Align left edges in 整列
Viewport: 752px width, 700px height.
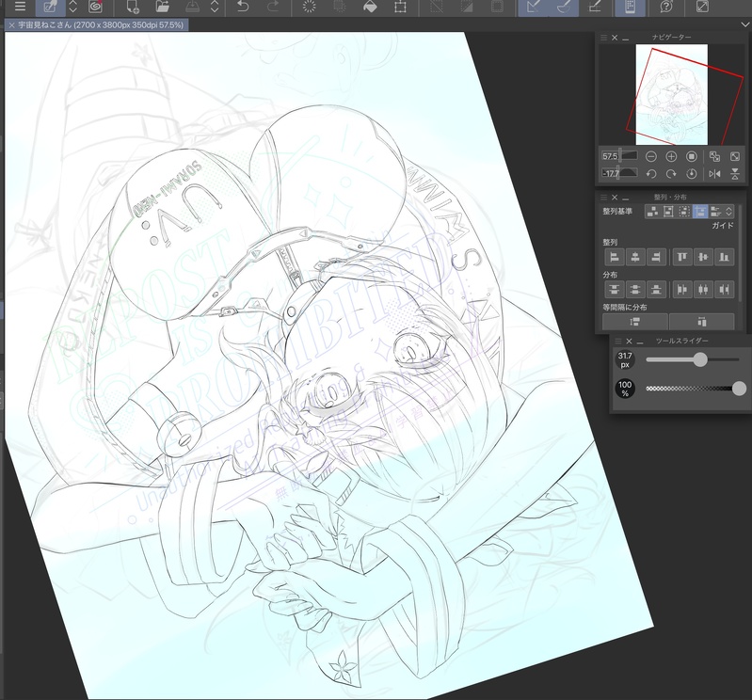[x=615, y=258]
